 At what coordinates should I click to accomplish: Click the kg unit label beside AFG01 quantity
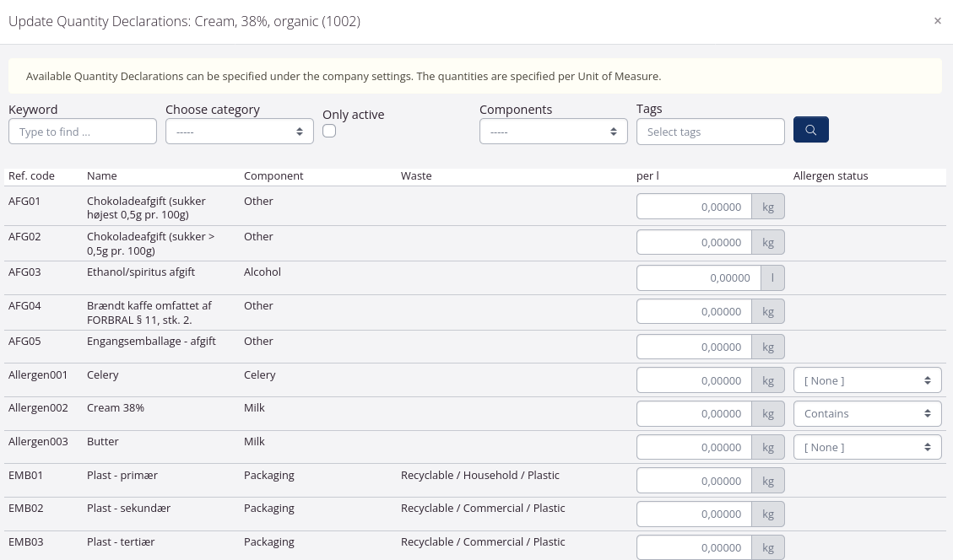point(767,206)
